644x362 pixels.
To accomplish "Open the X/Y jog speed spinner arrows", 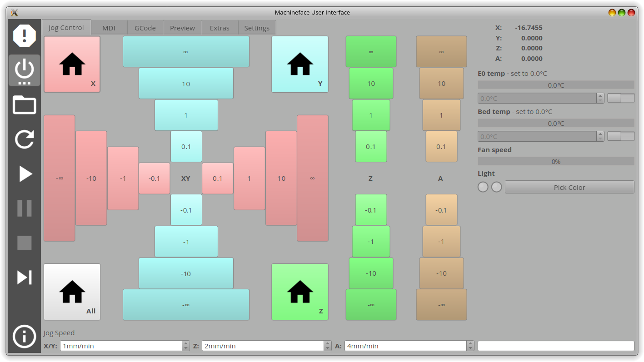I will click(x=186, y=346).
